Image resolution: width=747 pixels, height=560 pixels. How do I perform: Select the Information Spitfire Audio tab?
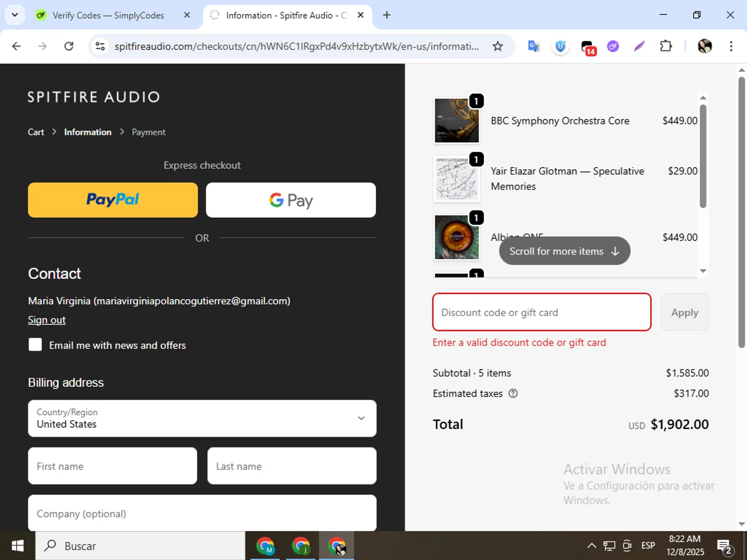[286, 15]
